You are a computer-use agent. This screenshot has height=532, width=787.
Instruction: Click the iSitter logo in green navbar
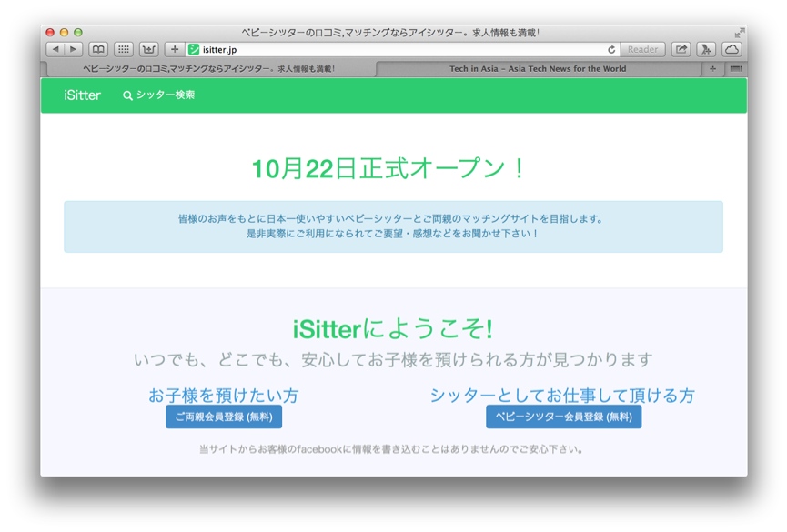pos(82,95)
